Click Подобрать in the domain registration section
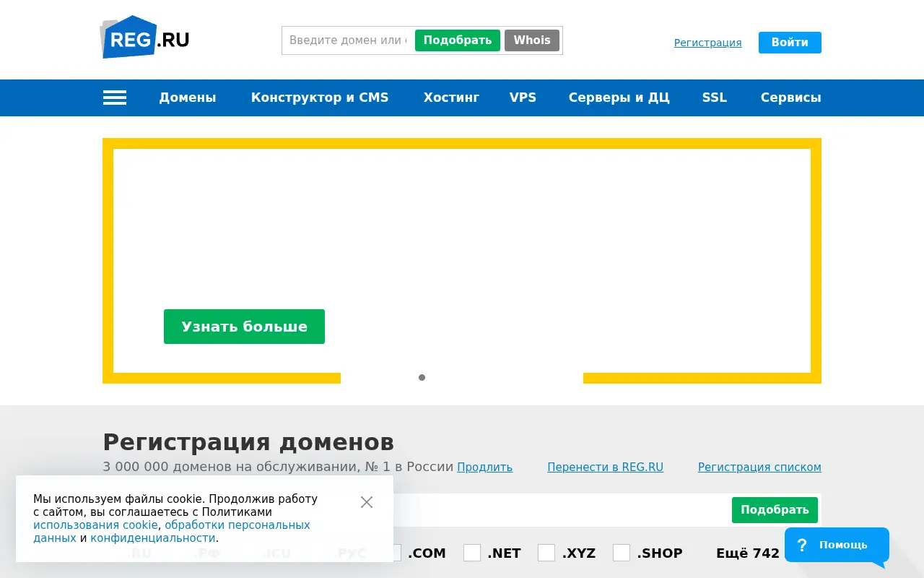Screen dimensions: 924x578 [x=775, y=510]
